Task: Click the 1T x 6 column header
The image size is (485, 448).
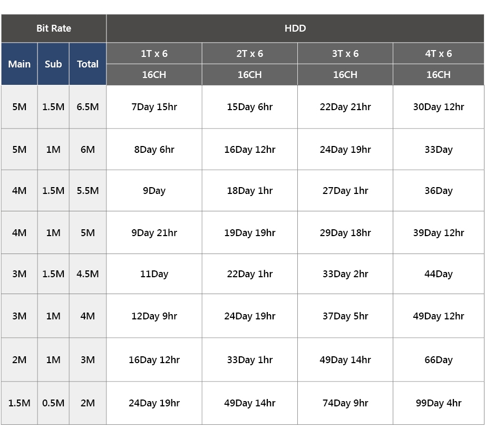Action: 154,53
